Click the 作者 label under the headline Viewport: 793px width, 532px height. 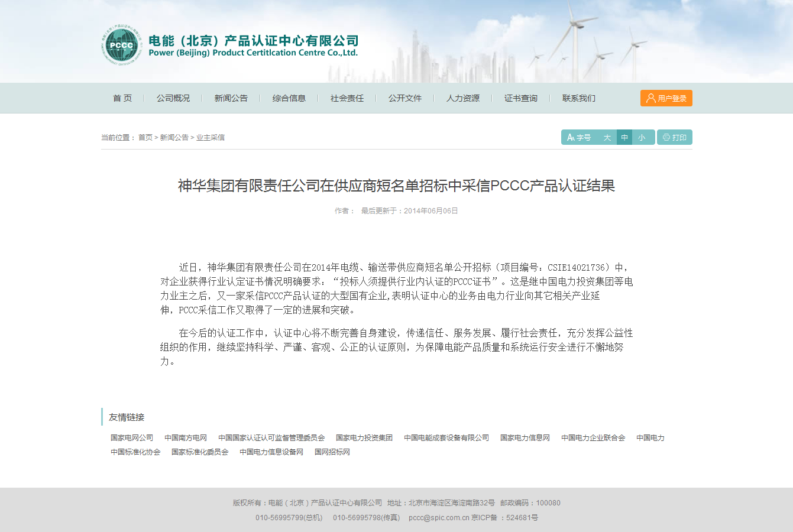coord(345,211)
